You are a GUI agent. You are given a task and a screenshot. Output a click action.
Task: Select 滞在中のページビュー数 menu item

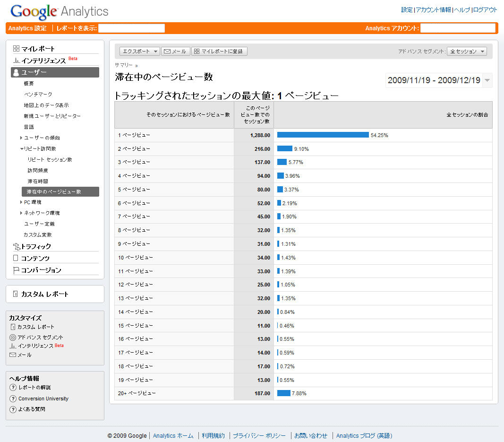(60, 192)
